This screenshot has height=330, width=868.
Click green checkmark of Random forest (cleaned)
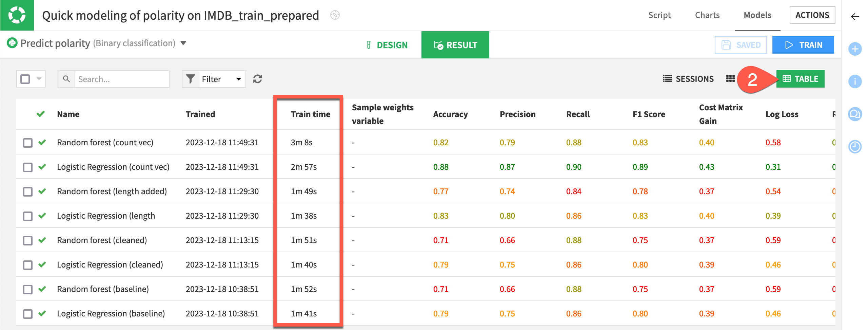(x=42, y=240)
